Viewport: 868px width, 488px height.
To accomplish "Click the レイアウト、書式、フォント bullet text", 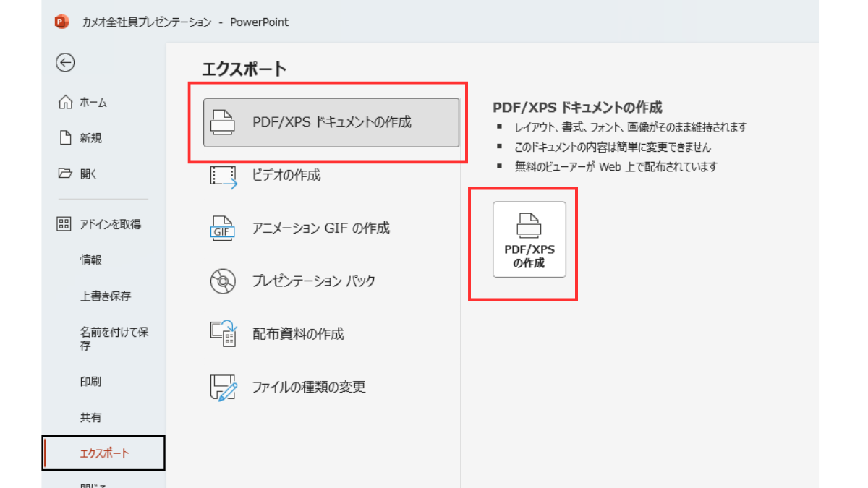I will pyautogui.click(x=631, y=127).
